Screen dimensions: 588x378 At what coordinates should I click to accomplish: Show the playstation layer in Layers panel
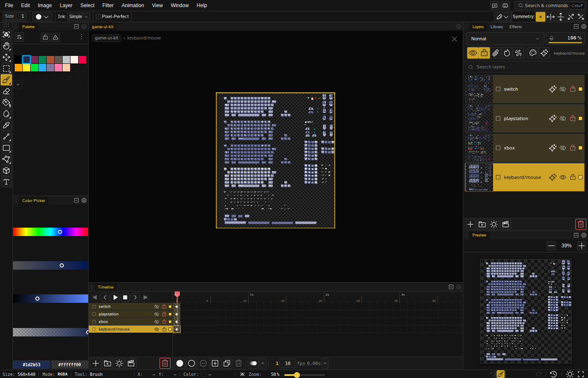[x=563, y=118]
